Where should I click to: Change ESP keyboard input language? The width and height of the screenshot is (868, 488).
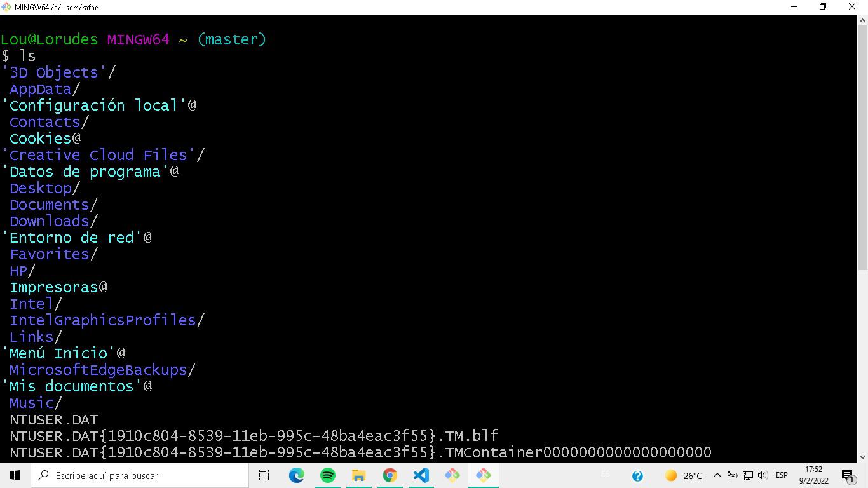[782, 475]
